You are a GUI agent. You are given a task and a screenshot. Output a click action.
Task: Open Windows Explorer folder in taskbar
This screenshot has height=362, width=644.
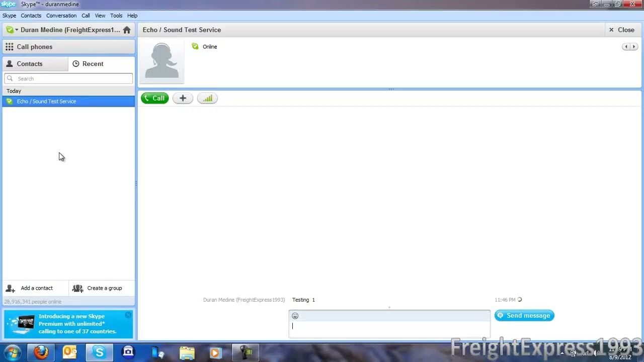tap(187, 353)
